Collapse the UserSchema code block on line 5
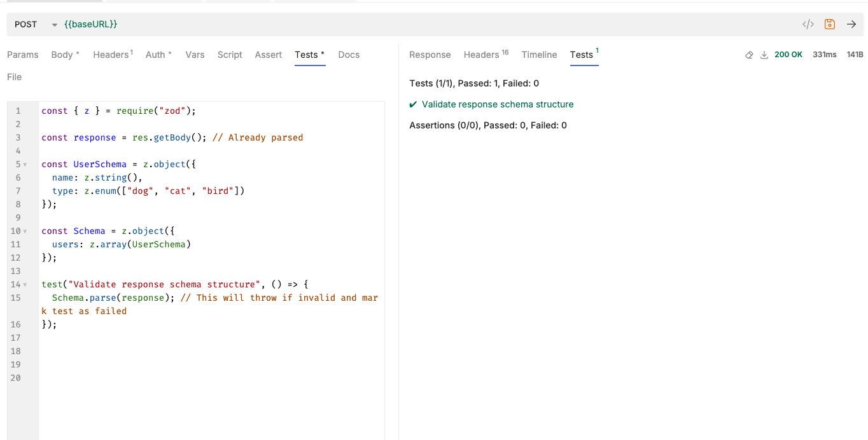The height and width of the screenshot is (440, 868). [x=24, y=164]
